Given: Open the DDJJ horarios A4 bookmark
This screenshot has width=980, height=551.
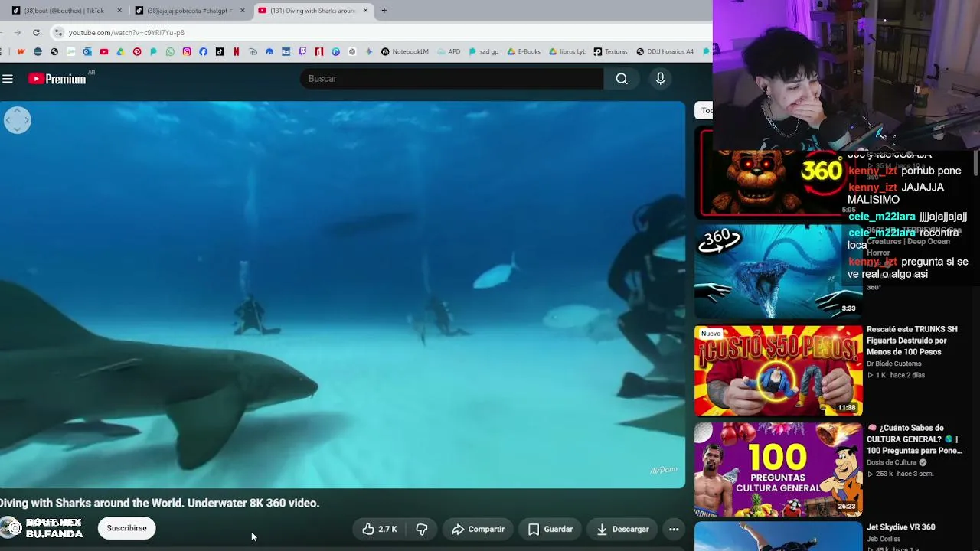Looking at the screenshot, I should [665, 52].
